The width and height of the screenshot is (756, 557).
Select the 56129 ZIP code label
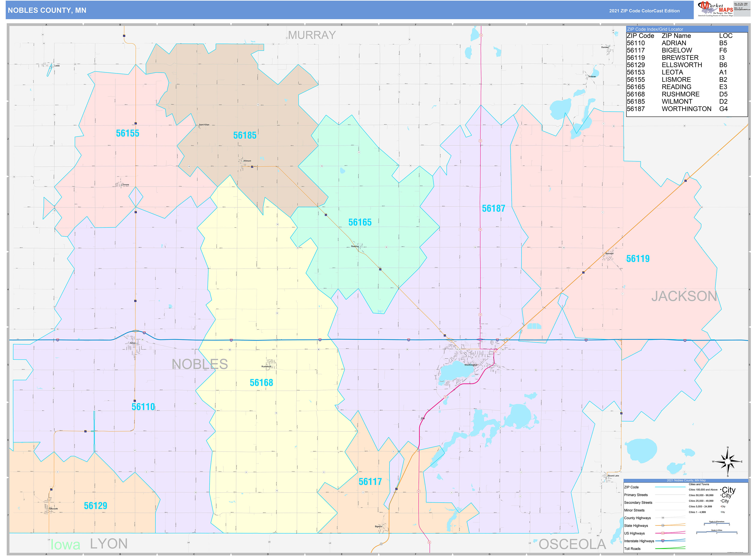(95, 506)
